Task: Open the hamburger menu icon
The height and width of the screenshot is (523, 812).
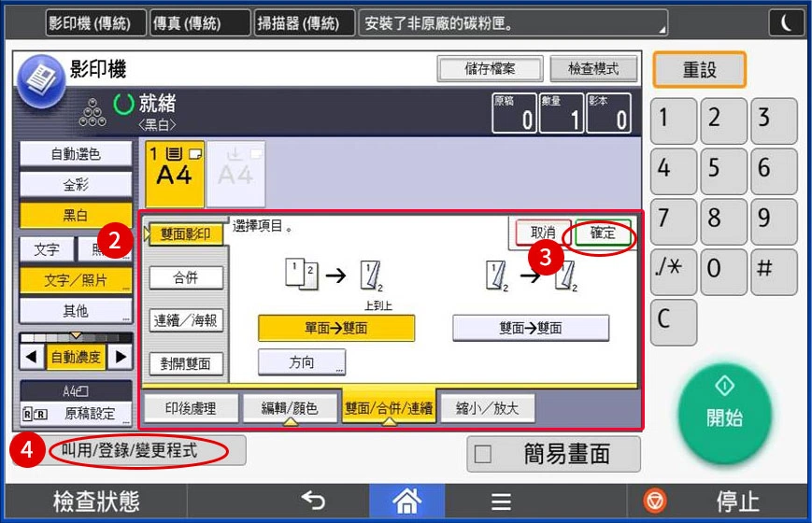Action: pyautogui.click(x=501, y=502)
